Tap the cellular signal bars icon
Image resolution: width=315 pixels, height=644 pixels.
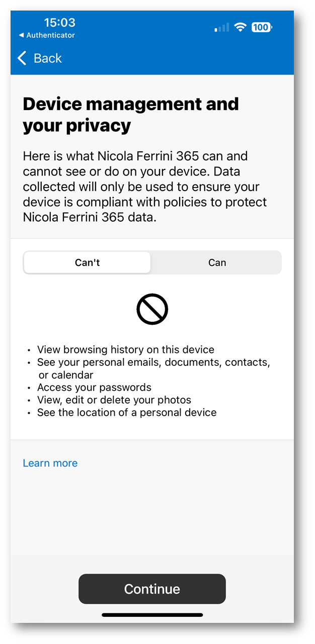tap(222, 28)
